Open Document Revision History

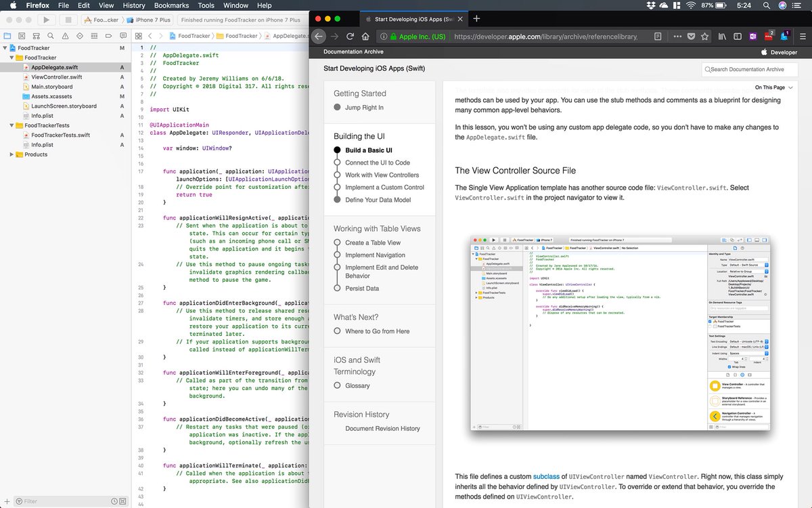click(x=382, y=428)
